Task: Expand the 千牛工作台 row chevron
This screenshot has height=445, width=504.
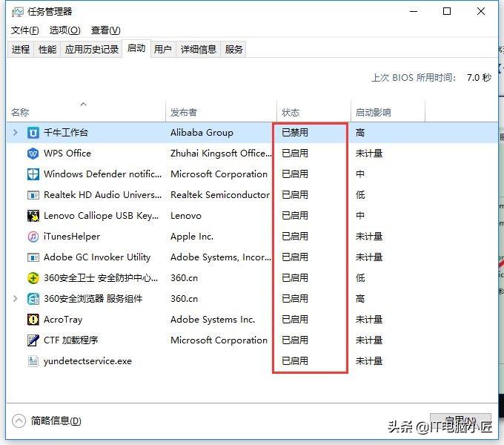Action: coord(15,133)
